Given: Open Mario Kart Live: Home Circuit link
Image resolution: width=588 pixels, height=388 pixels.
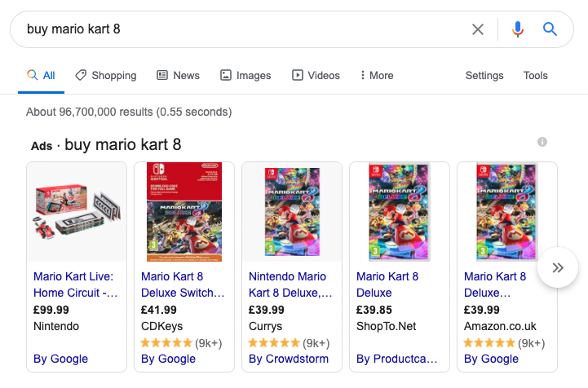Looking at the screenshot, I should [x=75, y=284].
